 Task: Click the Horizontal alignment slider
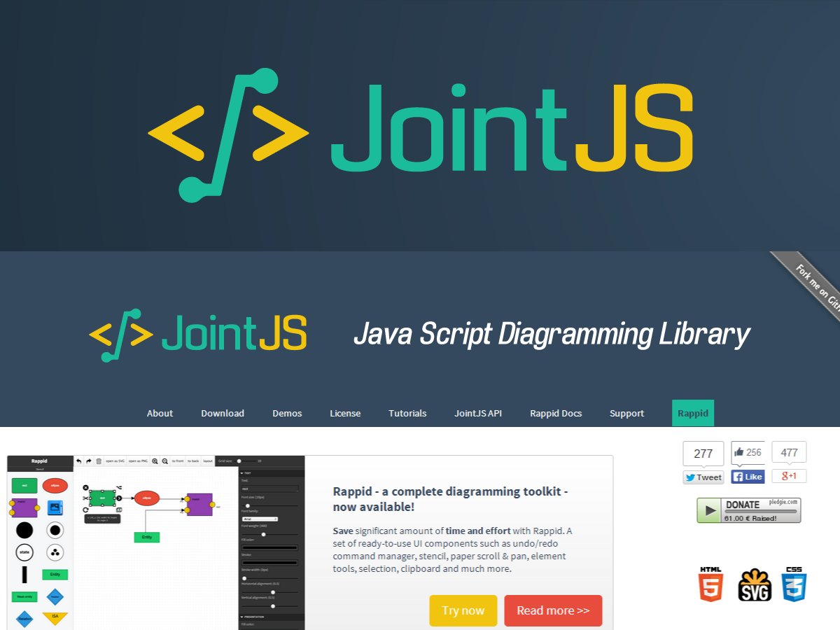pyautogui.click(x=269, y=592)
